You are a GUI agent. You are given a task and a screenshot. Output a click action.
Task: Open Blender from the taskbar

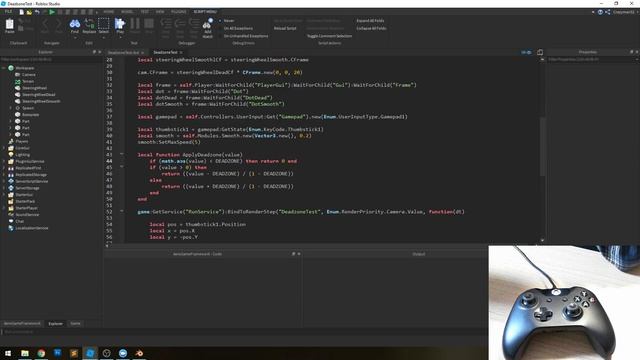(139, 353)
